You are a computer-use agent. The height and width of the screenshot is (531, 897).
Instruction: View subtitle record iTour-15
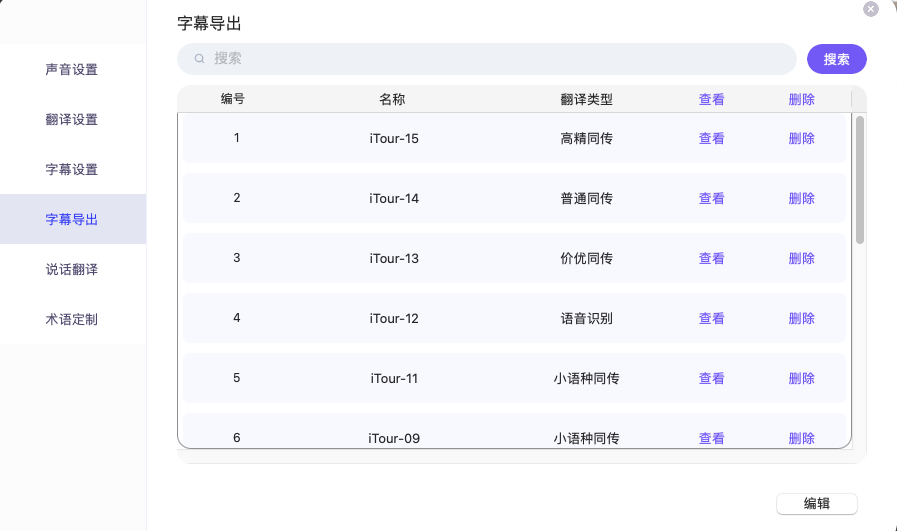pyautogui.click(x=711, y=139)
